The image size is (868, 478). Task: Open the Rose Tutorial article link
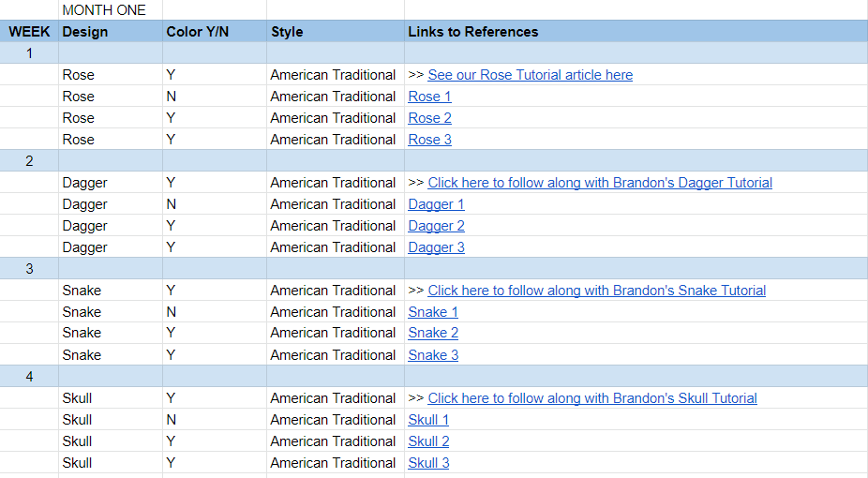tap(530, 75)
